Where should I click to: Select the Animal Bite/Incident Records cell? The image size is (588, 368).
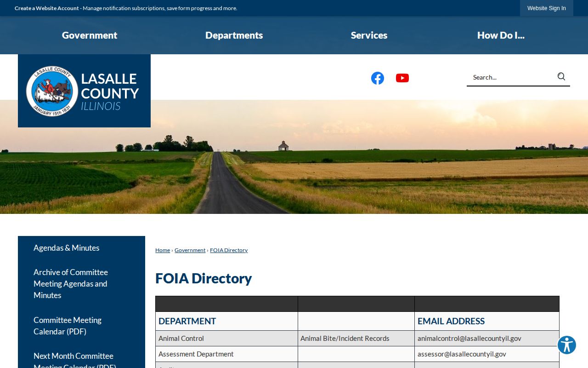click(356, 339)
